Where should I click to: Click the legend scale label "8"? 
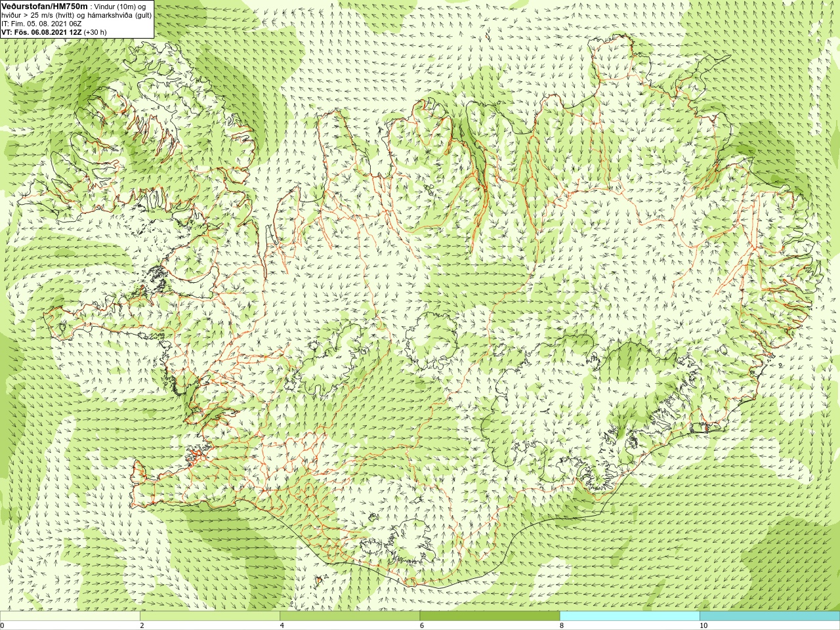pos(562,625)
